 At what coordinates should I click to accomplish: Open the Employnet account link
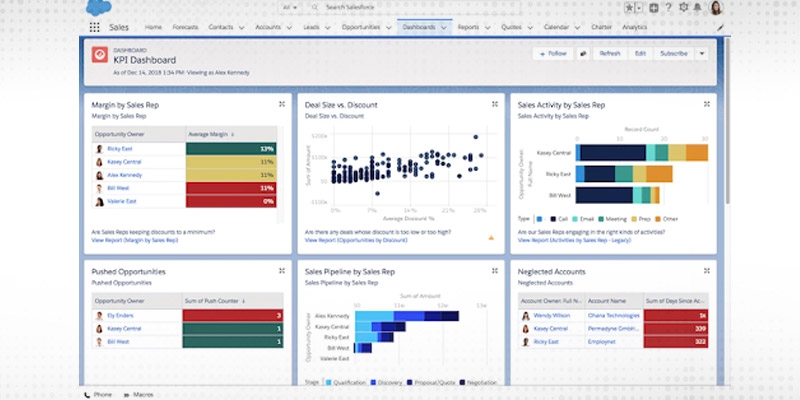click(602, 342)
